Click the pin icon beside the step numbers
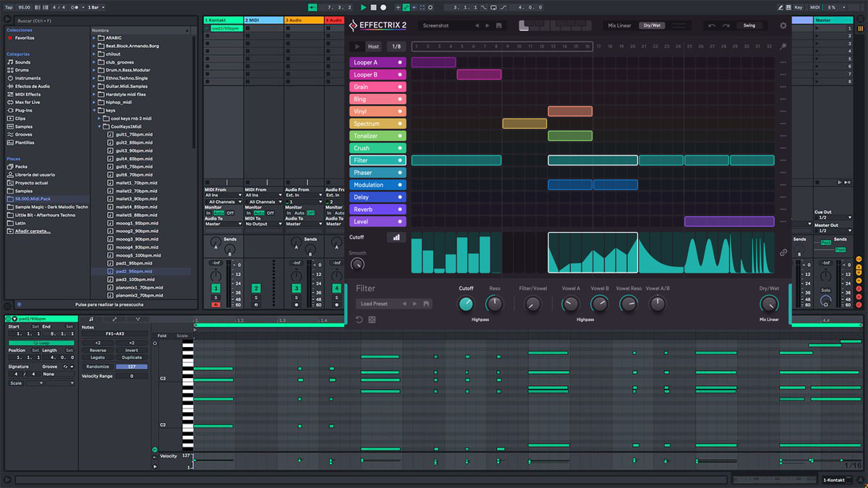The width and height of the screenshot is (868, 488). [x=783, y=46]
